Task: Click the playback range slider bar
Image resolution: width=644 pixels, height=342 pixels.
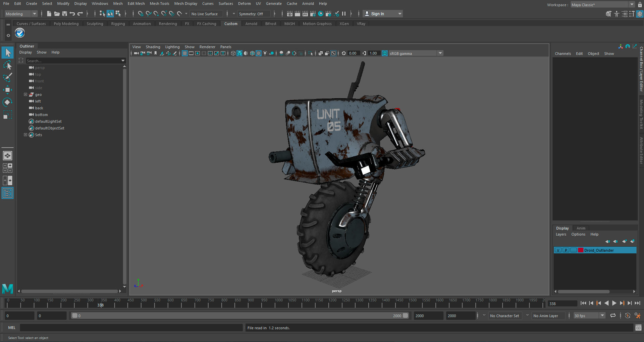Action: pyautogui.click(x=240, y=315)
